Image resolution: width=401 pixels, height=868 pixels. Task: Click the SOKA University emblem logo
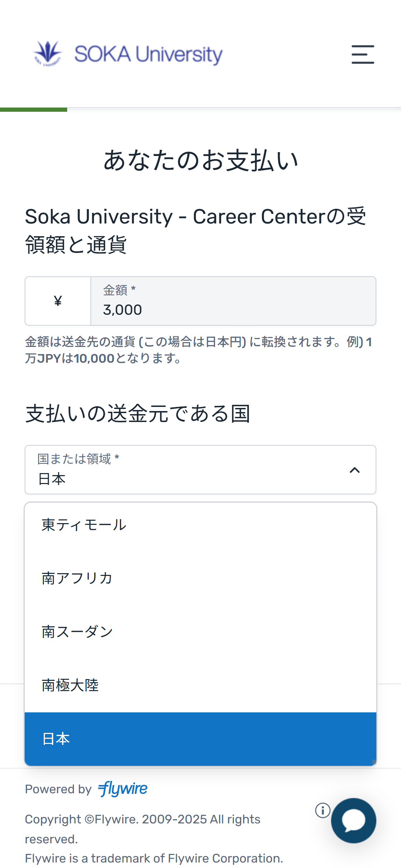pyautogui.click(x=48, y=53)
